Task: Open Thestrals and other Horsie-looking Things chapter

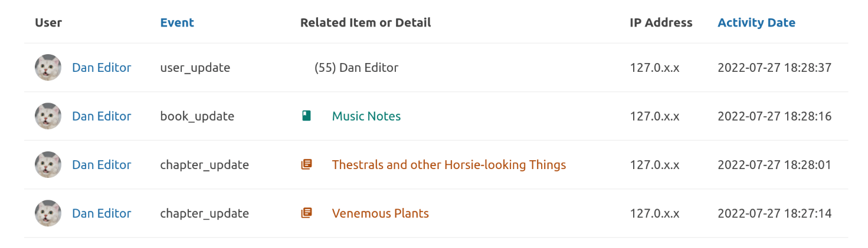Action: pos(449,165)
